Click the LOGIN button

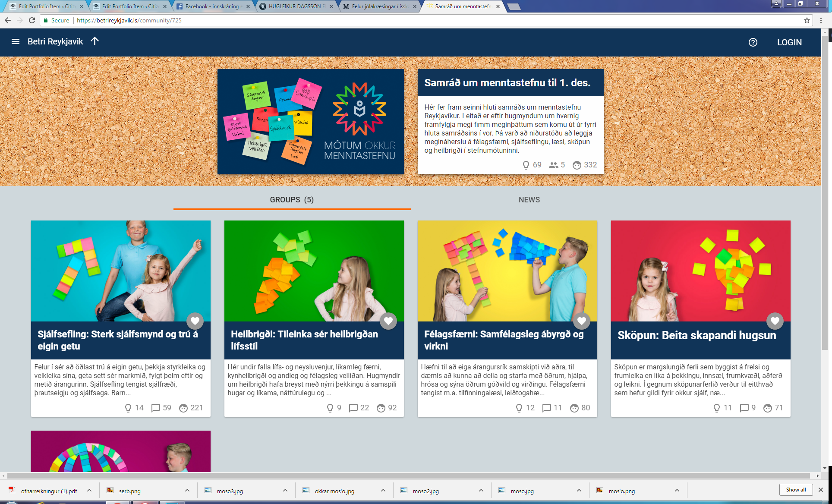pyautogui.click(x=789, y=42)
